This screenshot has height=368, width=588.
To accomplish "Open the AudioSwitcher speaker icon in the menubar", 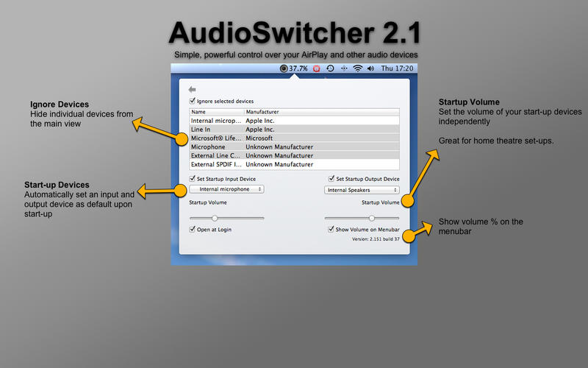I will coord(284,68).
